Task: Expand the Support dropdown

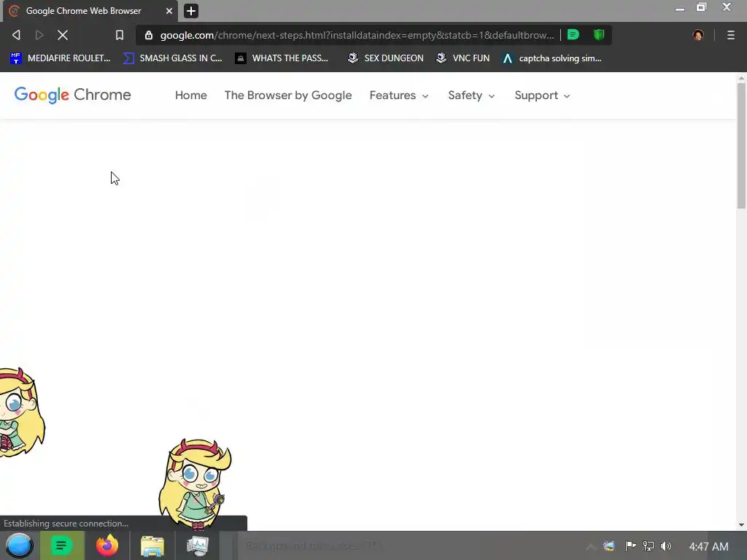Action: (x=542, y=96)
